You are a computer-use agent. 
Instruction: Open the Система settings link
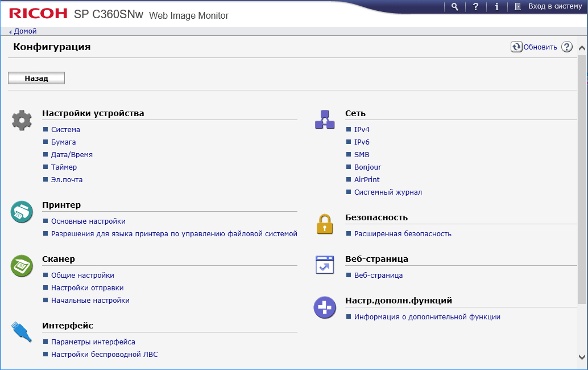(x=65, y=130)
